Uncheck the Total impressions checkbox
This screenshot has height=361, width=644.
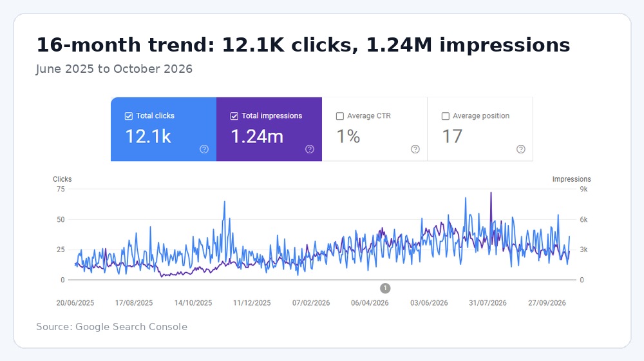(234, 116)
